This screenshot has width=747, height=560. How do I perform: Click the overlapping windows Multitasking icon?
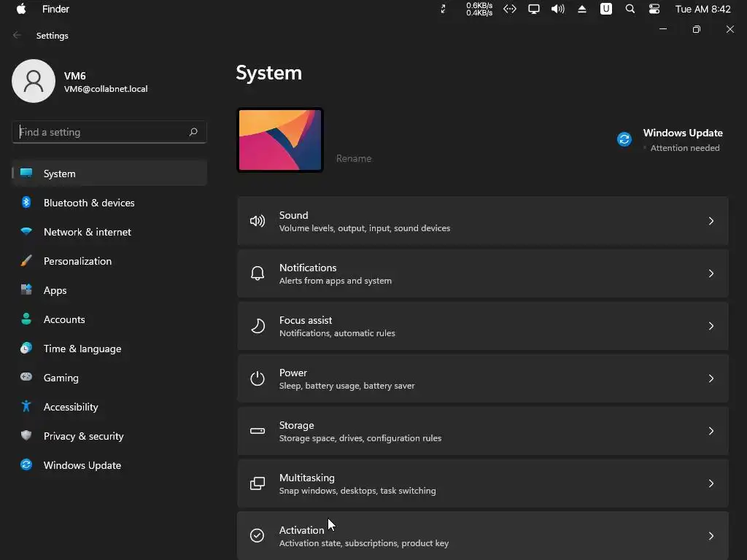click(x=258, y=483)
